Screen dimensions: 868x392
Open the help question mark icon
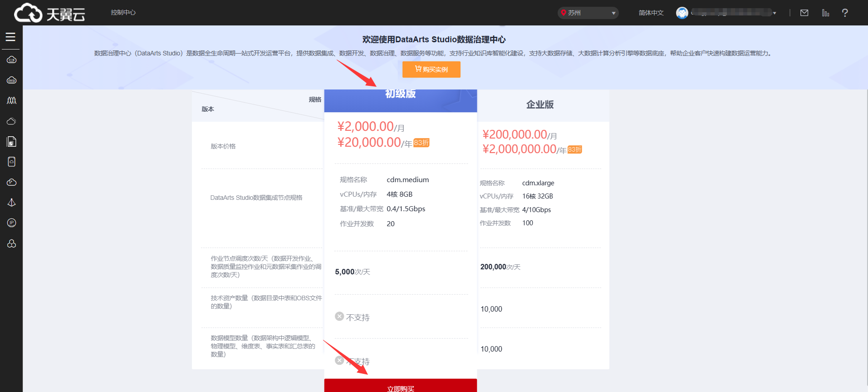click(845, 13)
